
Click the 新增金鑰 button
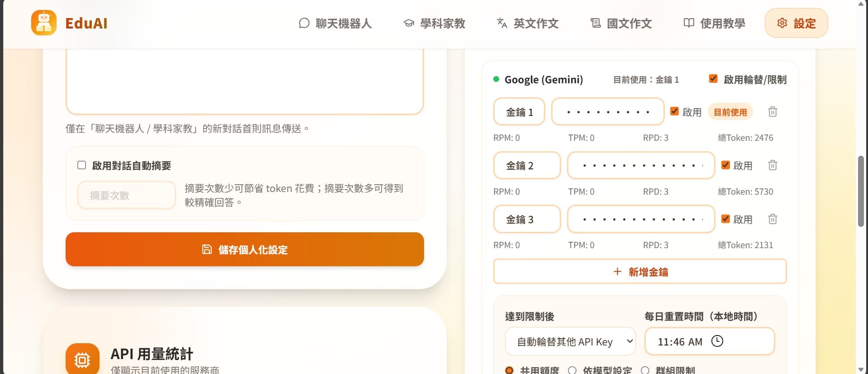[x=639, y=272]
